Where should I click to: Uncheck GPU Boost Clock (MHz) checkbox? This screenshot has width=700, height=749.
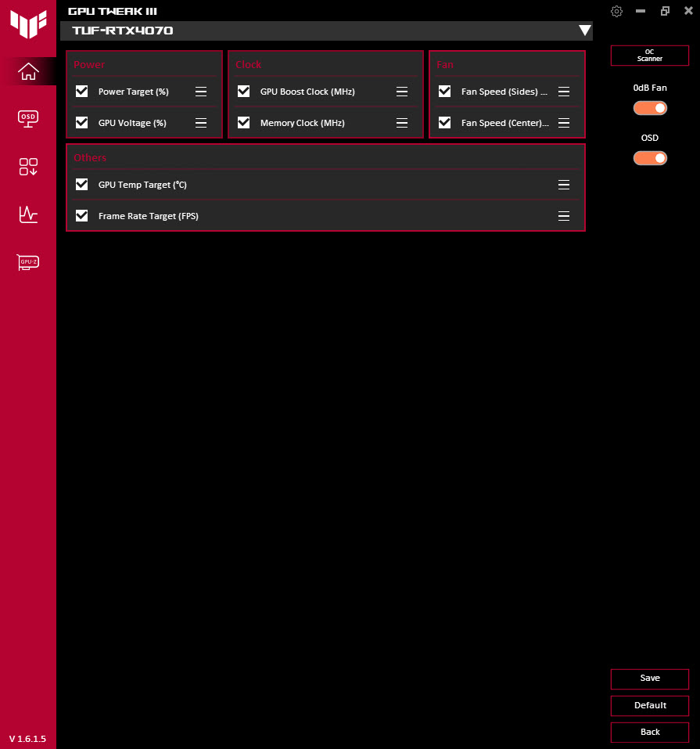pyautogui.click(x=243, y=92)
